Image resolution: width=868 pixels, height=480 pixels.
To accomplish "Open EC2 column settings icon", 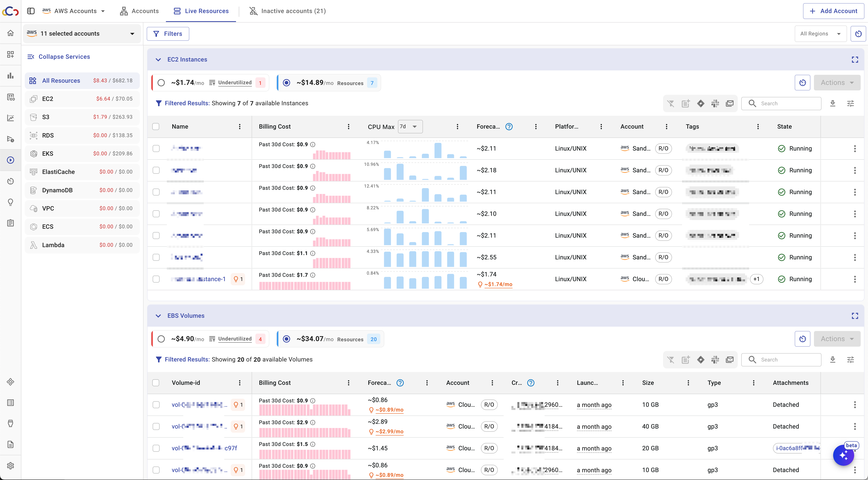I will [851, 103].
